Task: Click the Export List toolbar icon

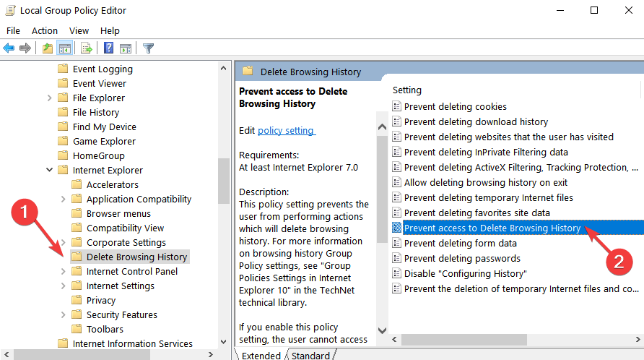Action: [87, 48]
